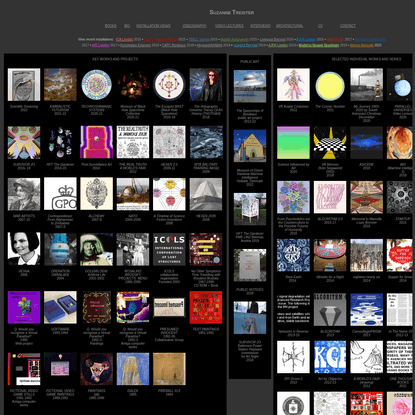The width and height of the screenshot is (415, 415).
Task: Open the INTERVIEWS menu link
Action: [260, 26]
